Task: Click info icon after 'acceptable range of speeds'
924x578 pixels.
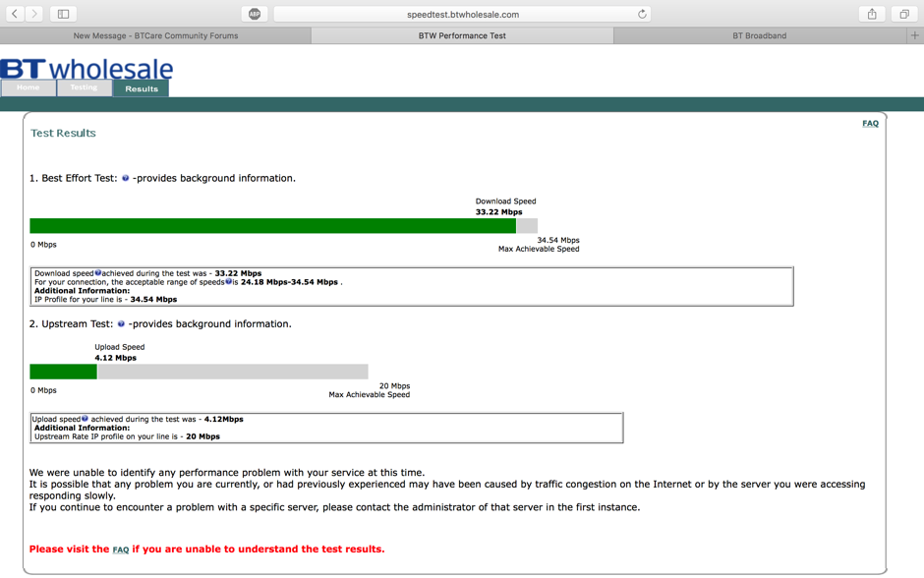Action: (x=228, y=282)
